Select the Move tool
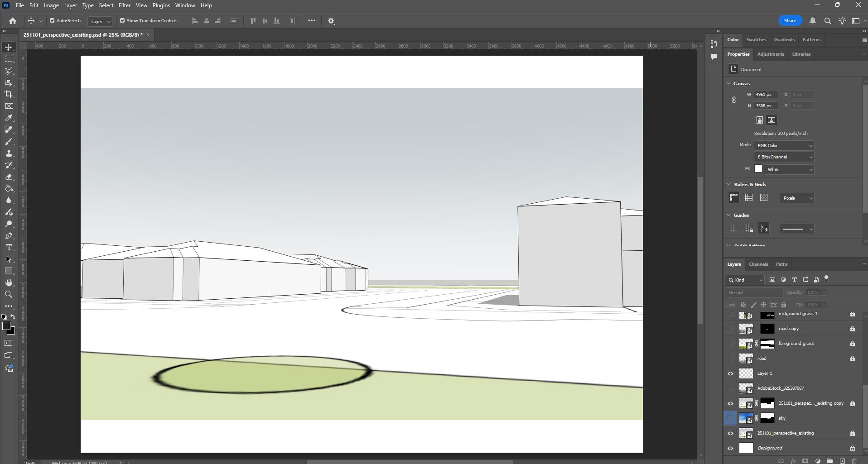Image resolution: width=868 pixels, height=464 pixels. coord(9,47)
